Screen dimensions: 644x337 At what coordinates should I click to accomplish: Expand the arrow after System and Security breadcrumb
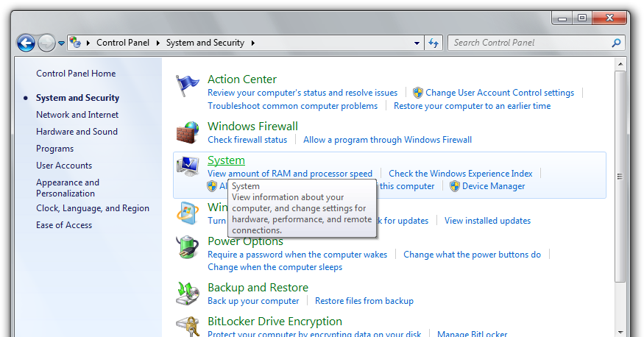[x=252, y=43]
